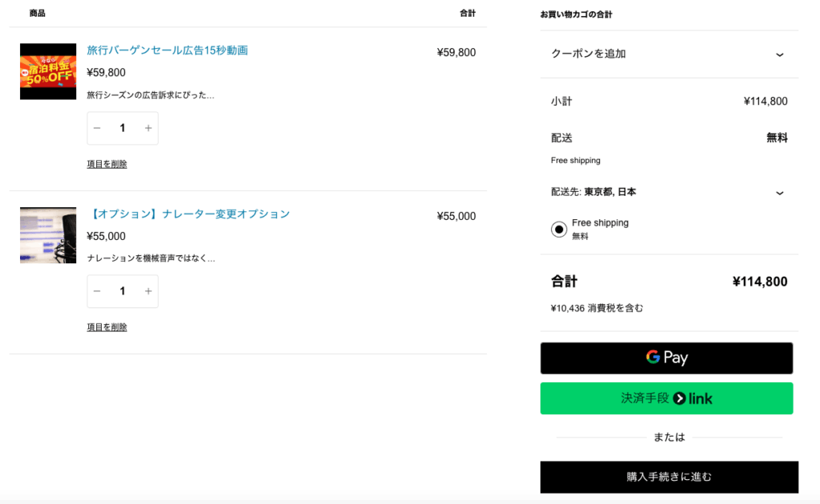Click the chevron beside 配送先 東京都, 日本

click(779, 193)
